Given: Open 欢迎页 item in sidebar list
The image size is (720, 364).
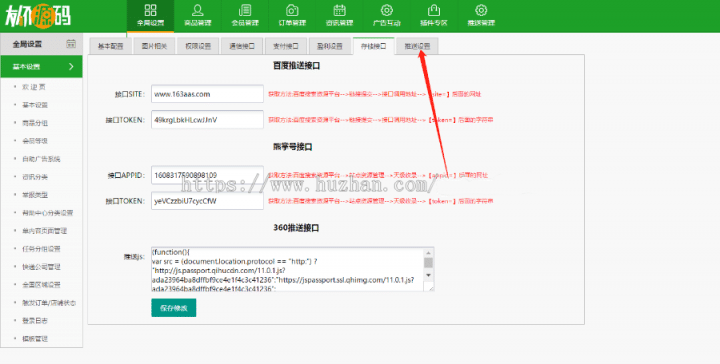Looking at the screenshot, I should [x=34, y=87].
